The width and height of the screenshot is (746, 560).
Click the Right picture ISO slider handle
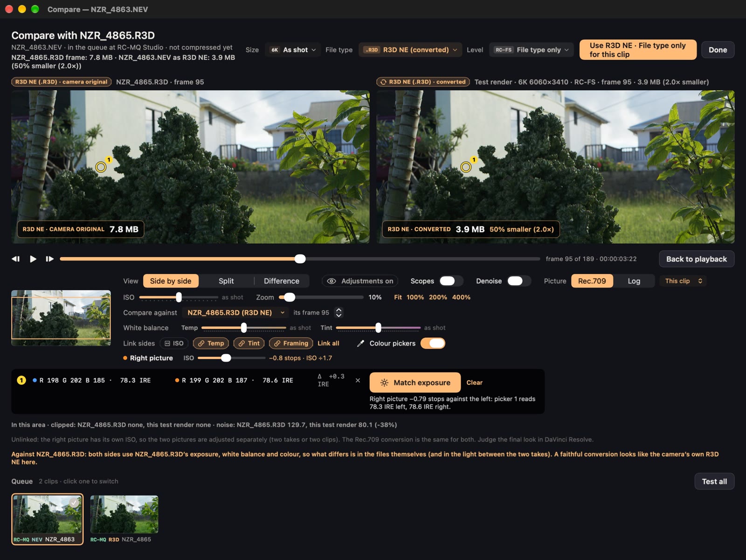click(226, 358)
